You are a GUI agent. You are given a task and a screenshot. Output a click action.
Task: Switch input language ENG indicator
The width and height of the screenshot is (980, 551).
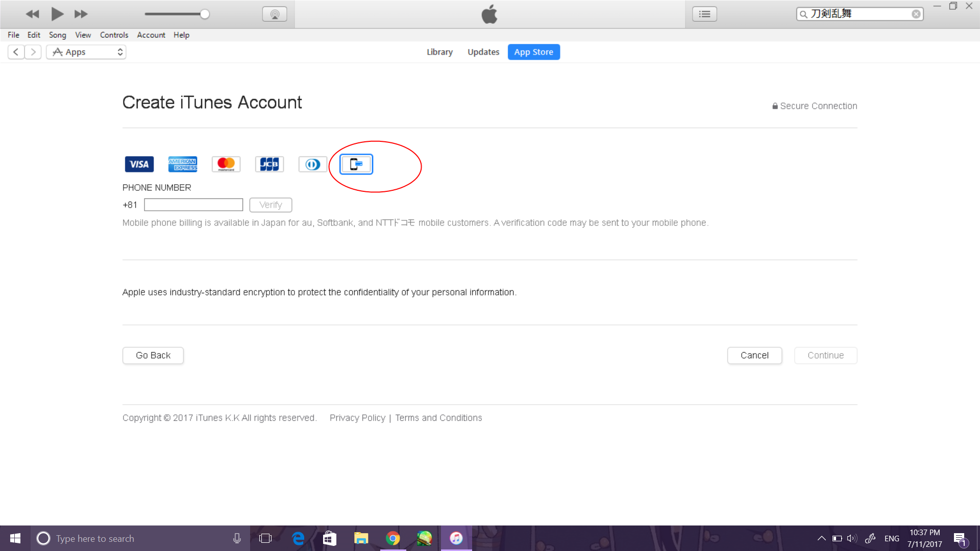pos(892,538)
